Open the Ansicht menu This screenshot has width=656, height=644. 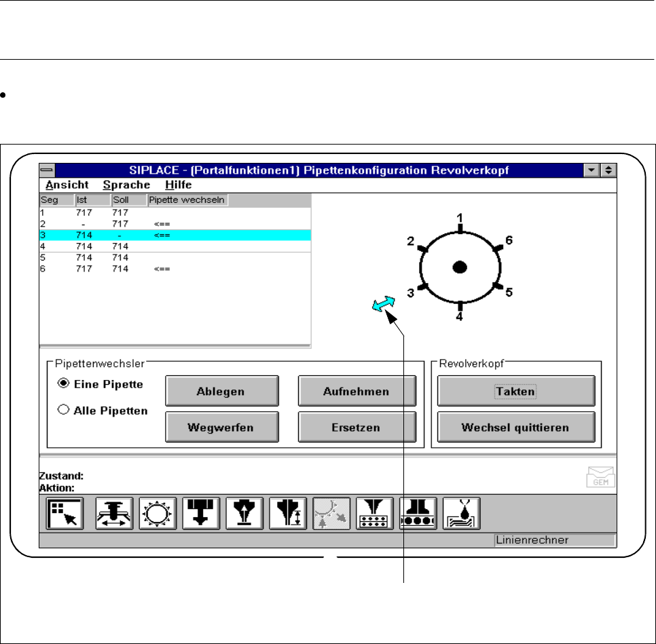[x=67, y=185]
